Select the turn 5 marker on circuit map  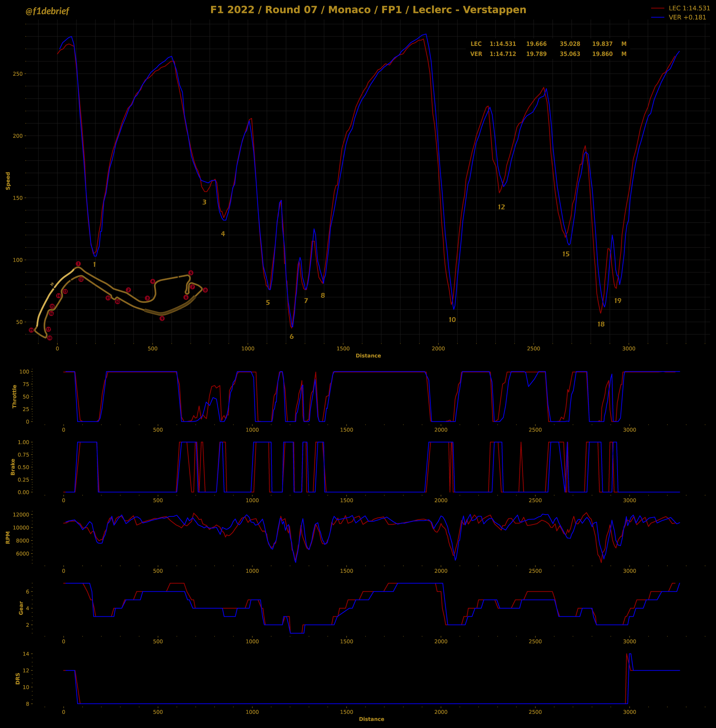coord(191,273)
